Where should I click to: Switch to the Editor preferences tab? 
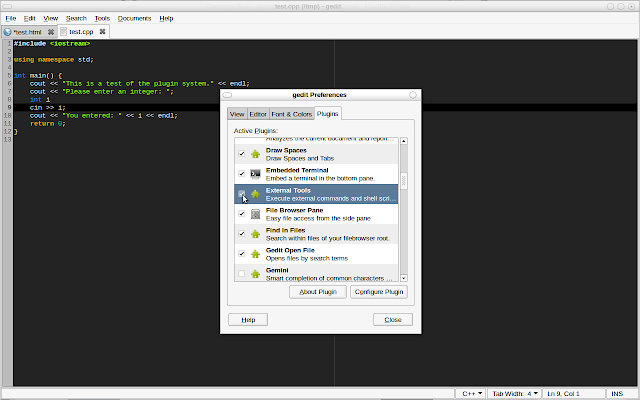pyautogui.click(x=258, y=114)
